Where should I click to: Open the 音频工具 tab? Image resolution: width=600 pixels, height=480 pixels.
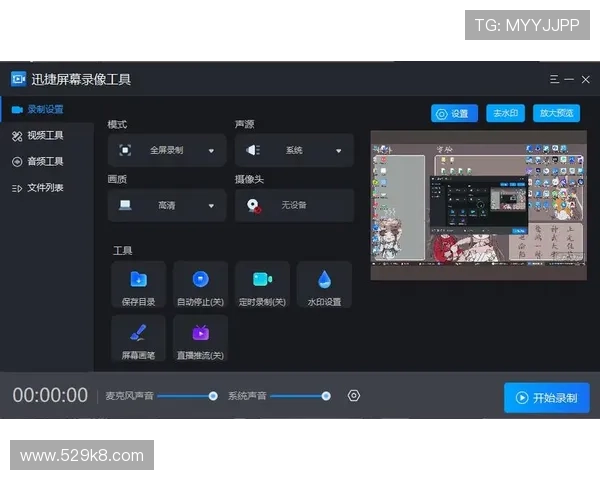[47, 162]
